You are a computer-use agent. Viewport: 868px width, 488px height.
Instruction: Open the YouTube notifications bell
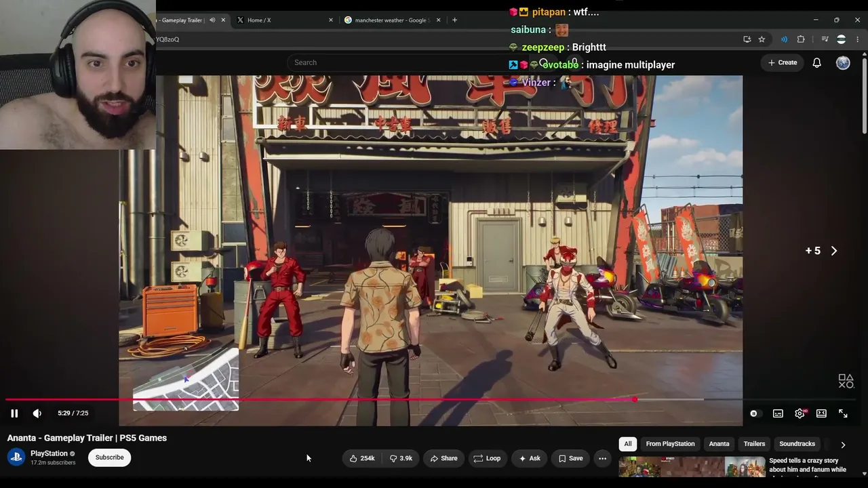pos(817,62)
